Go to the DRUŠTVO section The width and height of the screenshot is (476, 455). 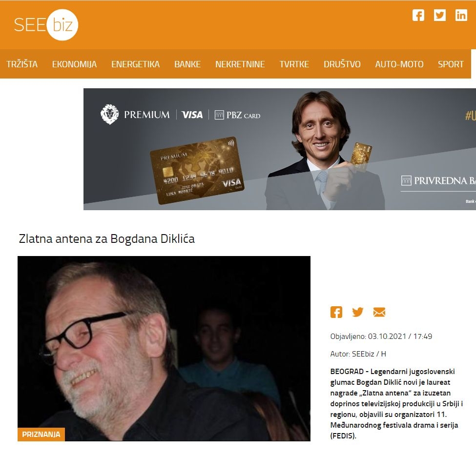[342, 64]
